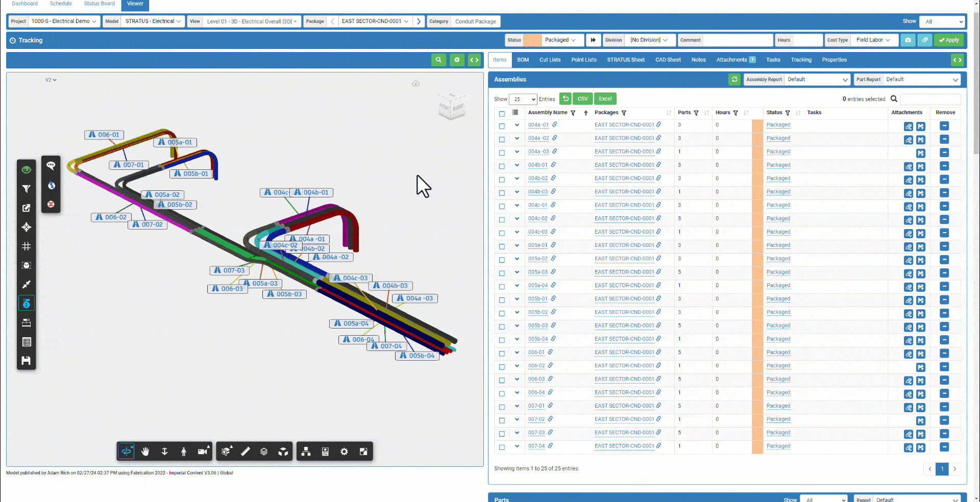Export assemblies with the Excel button

click(x=605, y=98)
